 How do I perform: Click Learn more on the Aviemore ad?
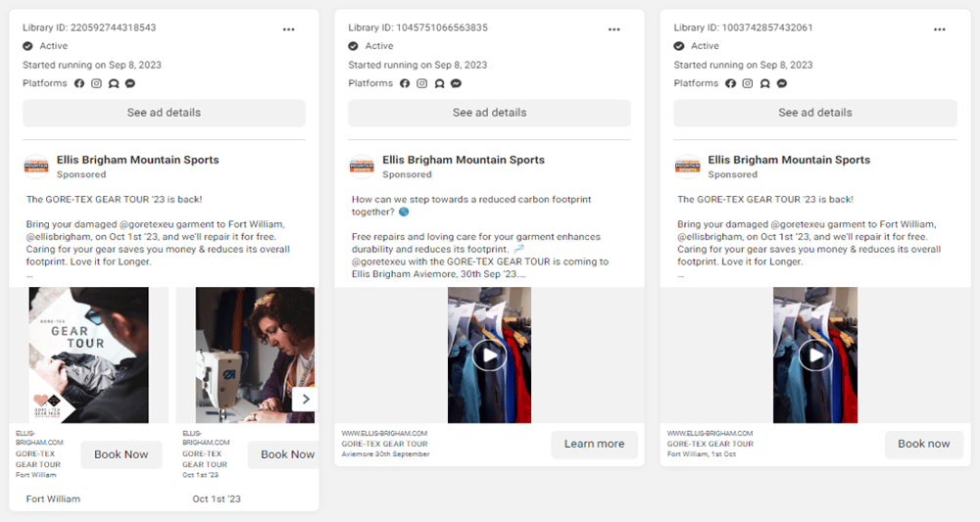click(x=595, y=444)
